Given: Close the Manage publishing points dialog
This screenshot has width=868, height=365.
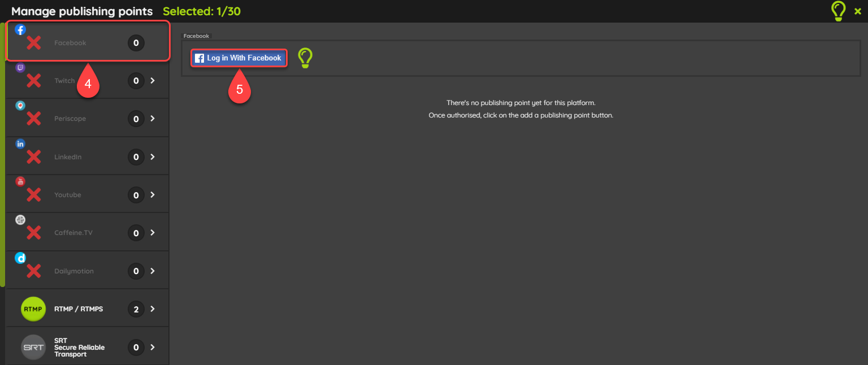Looking at the screenshot, I should click(x=858, y=11).
